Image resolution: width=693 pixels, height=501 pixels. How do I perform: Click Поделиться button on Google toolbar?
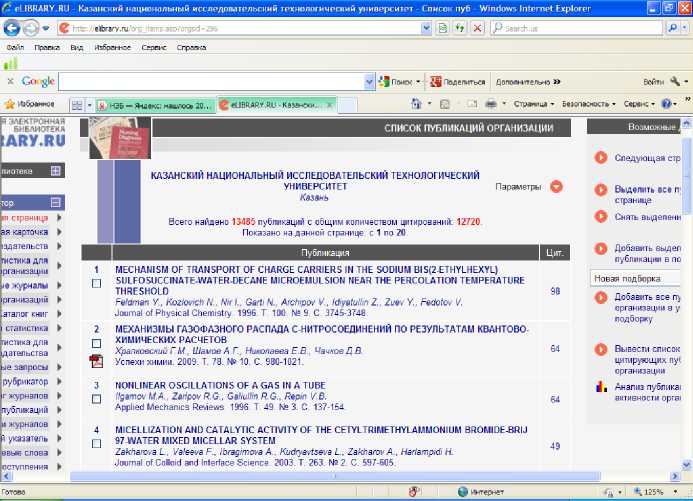click(458, 82)
